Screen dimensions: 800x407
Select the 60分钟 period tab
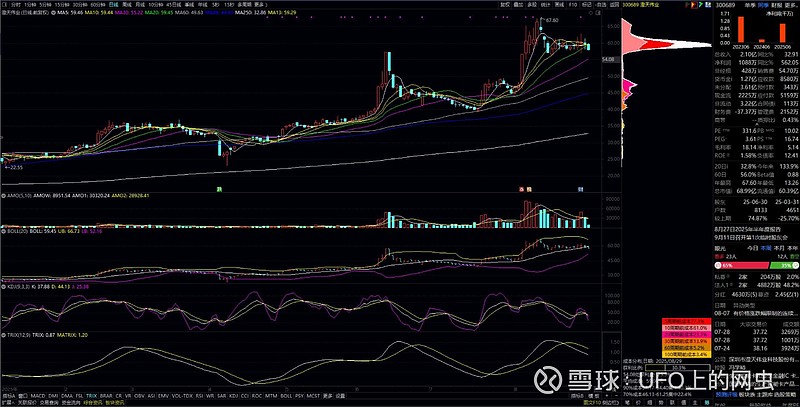tap(97, 4)
